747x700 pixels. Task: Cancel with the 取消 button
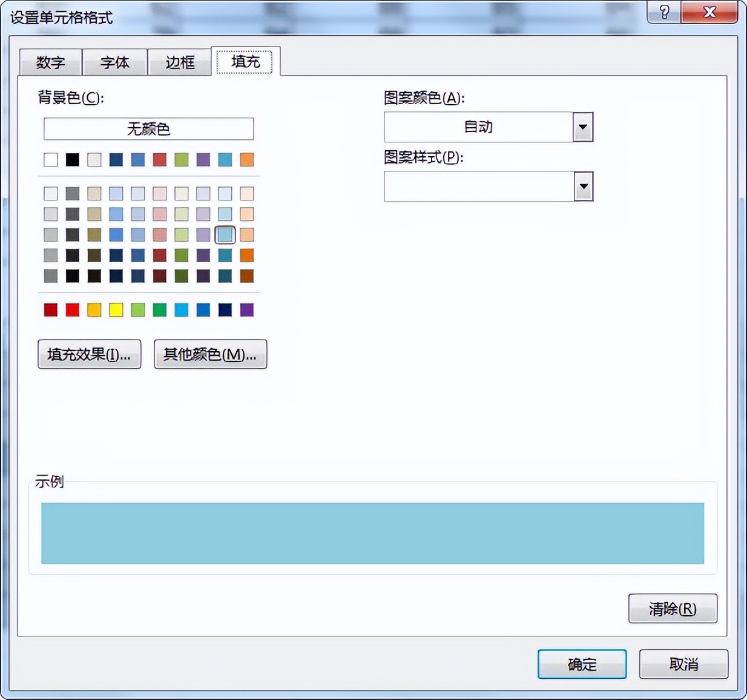click(683, 664)
